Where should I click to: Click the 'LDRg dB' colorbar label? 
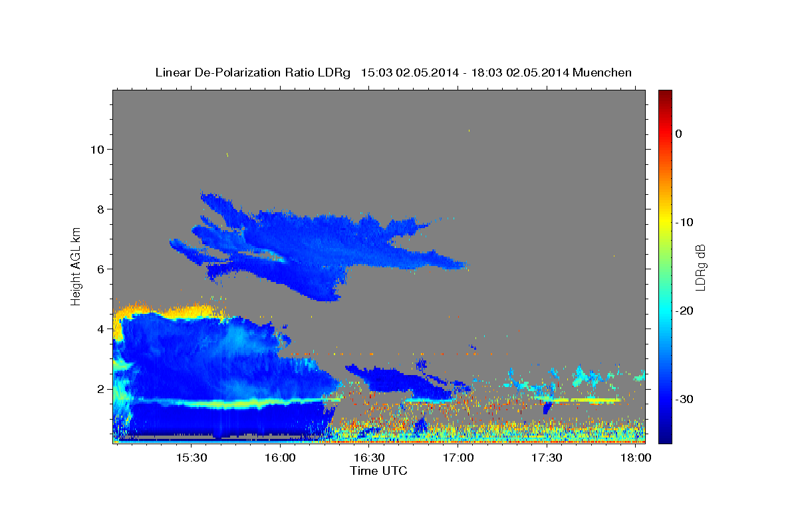point(700,267)
